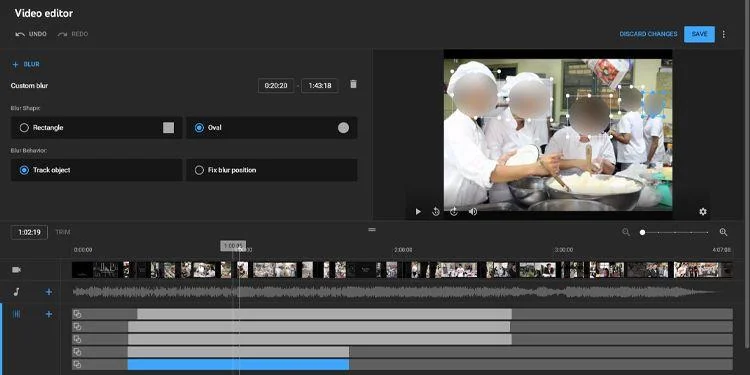Image resolution: width=750 pixels, height=375 pixels.
Task: Click the fifth blur row's copy icon
Action: [77, 364]
